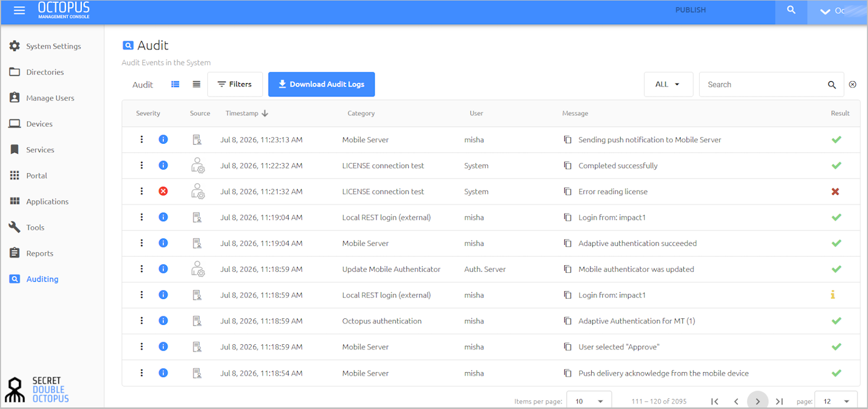Go to the first page
The image size is (868, 409).
[714, 402]
